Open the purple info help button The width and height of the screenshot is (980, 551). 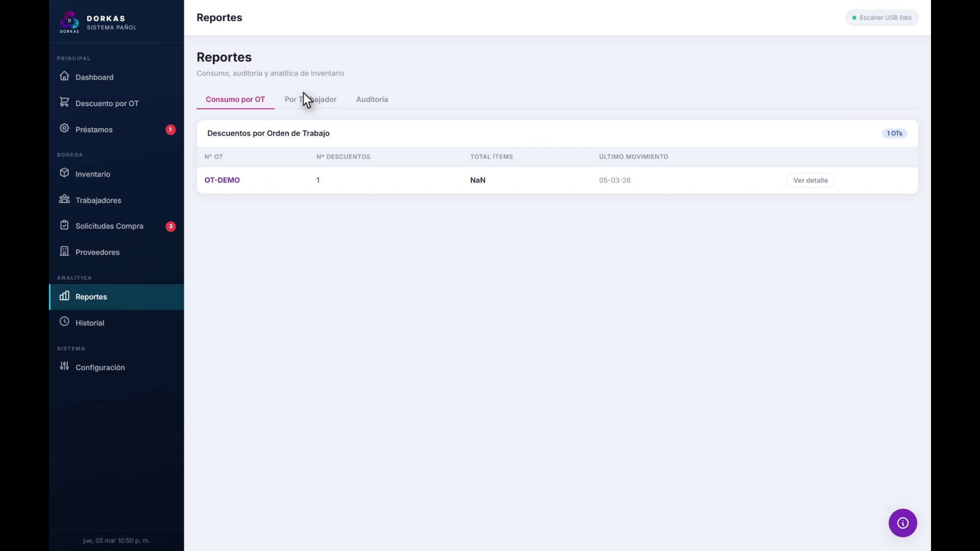coord(902,523)
